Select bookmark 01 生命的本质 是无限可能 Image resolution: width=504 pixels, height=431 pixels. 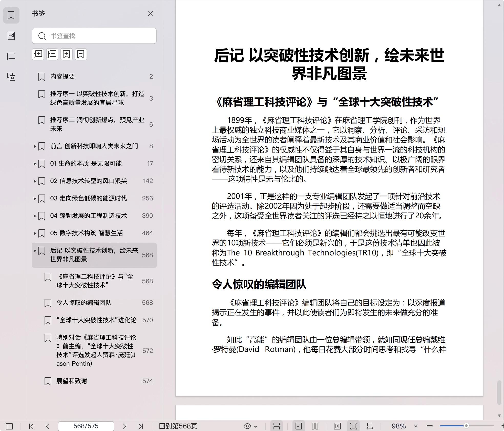coord(94,164)
